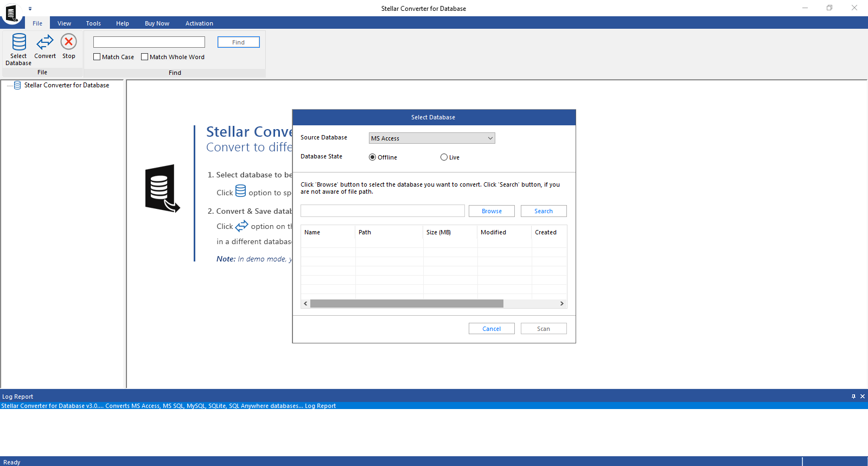Open the View menu
868x466 pixels.
pyautogui.click(x=65, y=23)
